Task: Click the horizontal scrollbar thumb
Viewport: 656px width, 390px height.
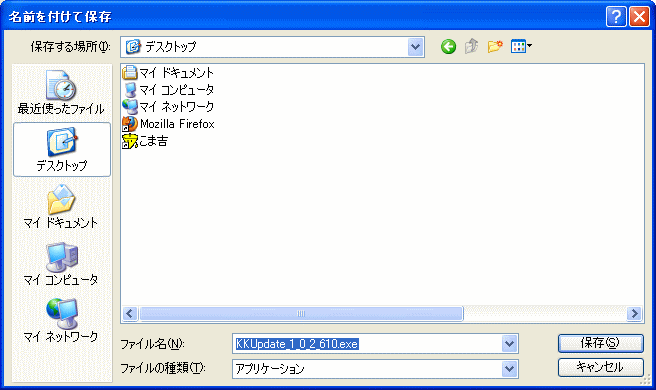Action: coord(301,313)
